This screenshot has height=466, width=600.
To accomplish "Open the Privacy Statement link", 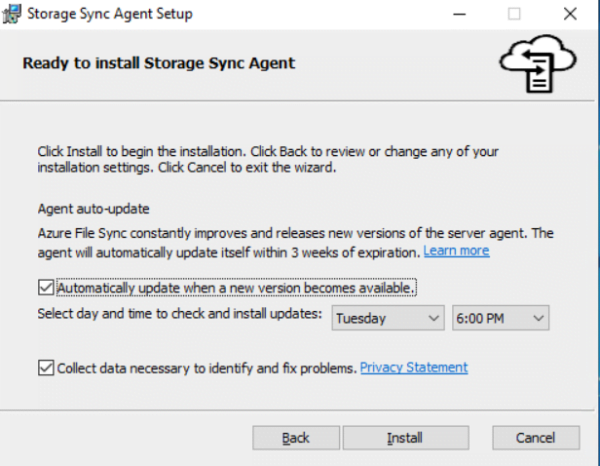I will point(414,368).
